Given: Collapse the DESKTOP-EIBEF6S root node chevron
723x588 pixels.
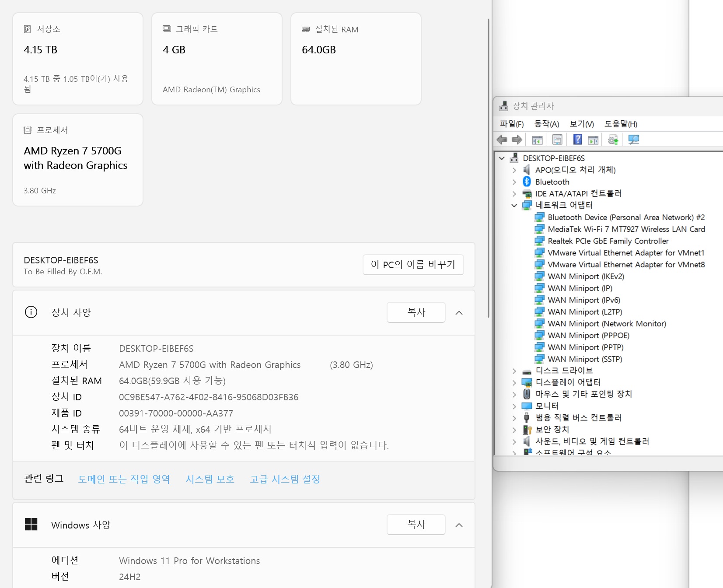Looking at the screenshot, I should point(502,158).
